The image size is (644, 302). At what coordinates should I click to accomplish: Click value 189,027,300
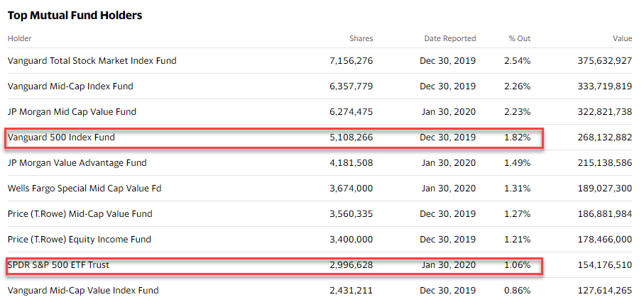point(606,189)
